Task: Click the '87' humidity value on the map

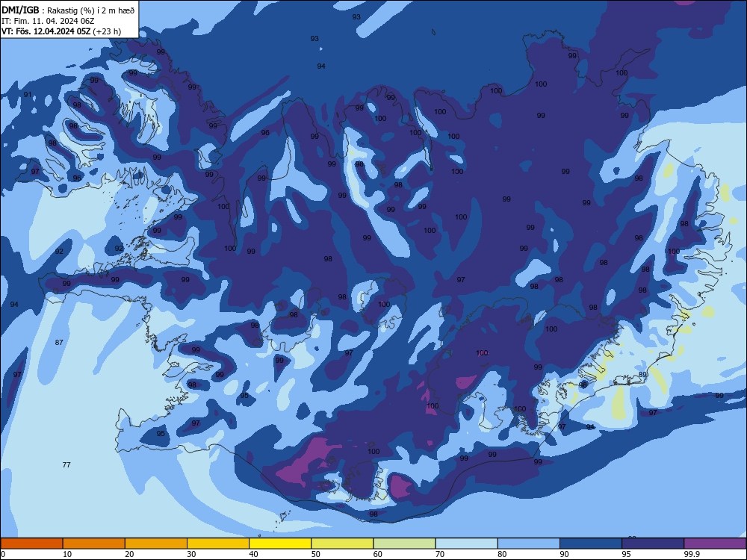Action: (59, 343)
